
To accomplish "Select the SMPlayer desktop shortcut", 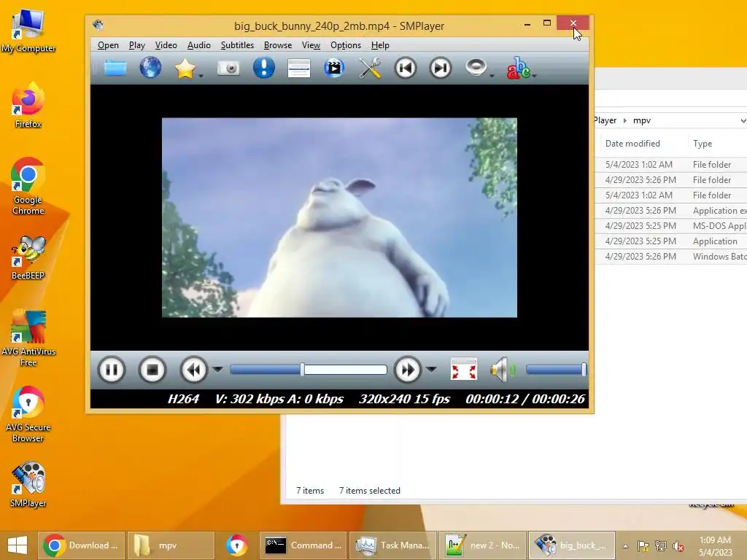I will (28, 484).
